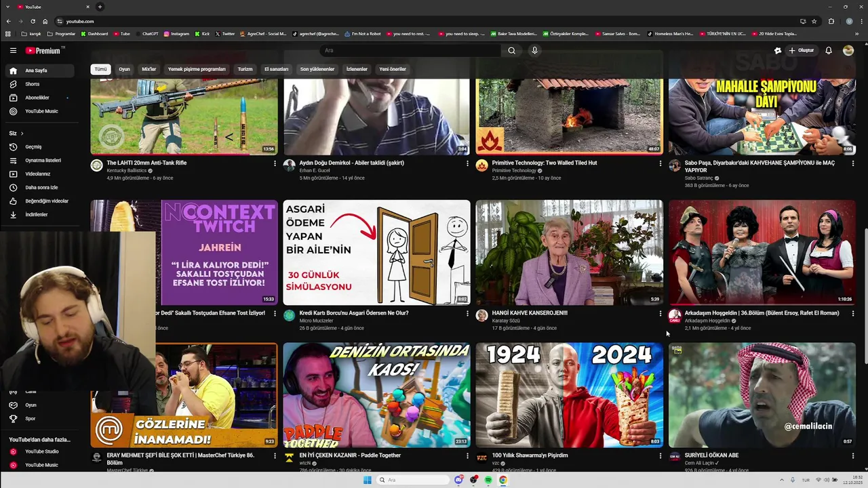Open options menu for Aydın Doğu Demirkol video

pyautogui.click(x=467, y=163)
